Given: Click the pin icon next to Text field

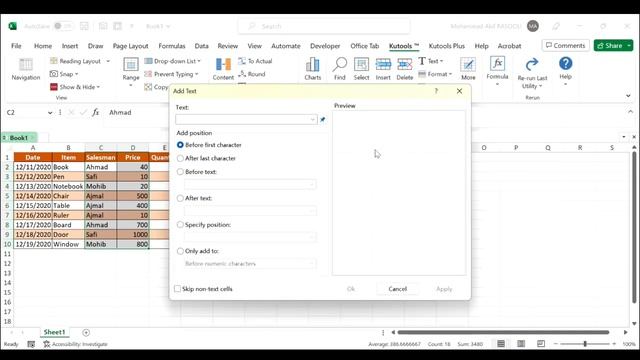Looking at the screenshot, I should (x=322, y=120).
